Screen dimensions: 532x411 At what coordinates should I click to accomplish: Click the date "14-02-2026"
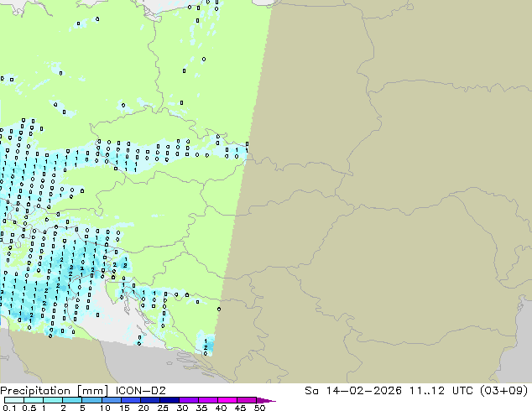pyautogui.click(x=363, y=391)
